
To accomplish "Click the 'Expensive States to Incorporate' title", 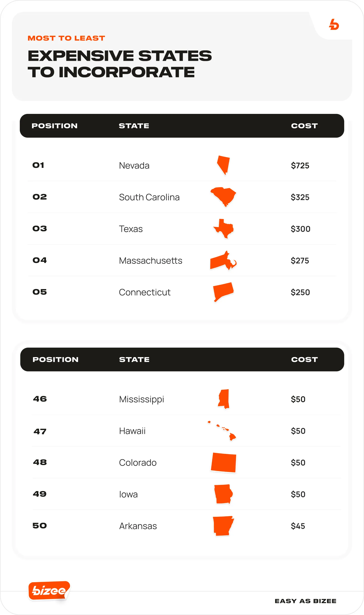I will (120, 64).
